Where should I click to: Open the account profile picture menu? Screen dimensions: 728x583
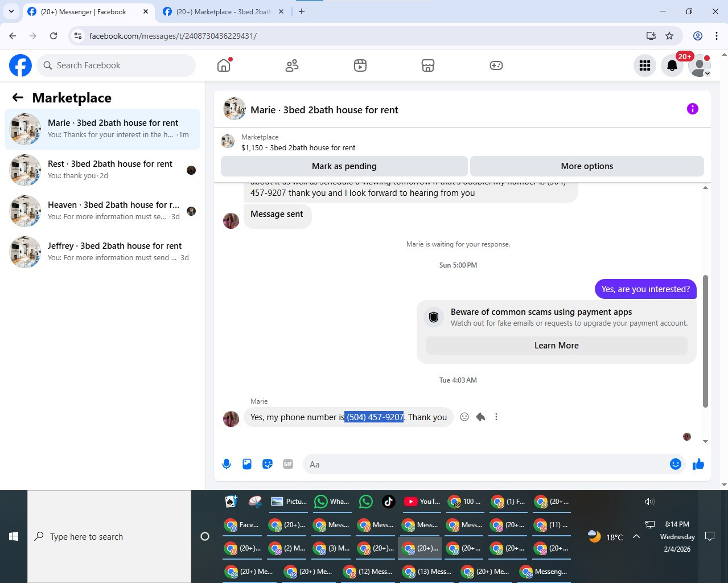700,65
